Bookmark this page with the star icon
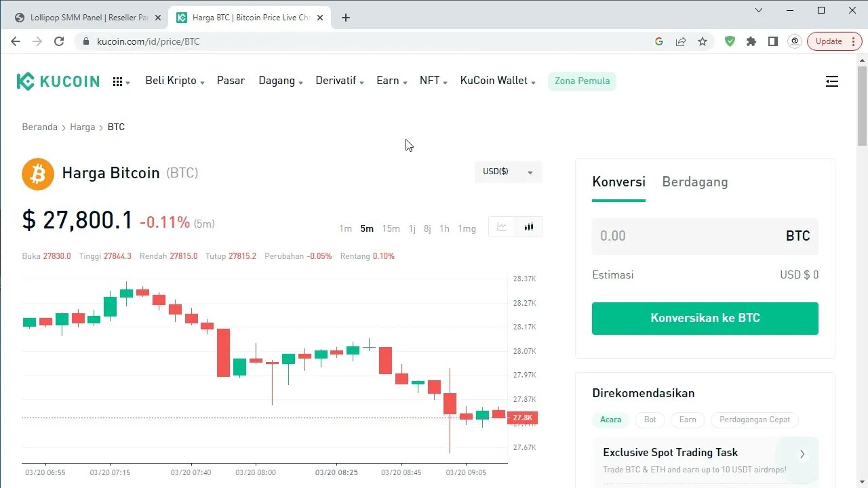 coord(703,41)
